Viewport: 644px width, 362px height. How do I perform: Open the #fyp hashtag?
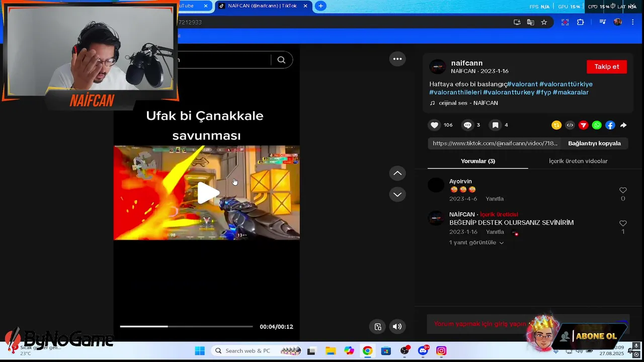(x=543, y=93)
